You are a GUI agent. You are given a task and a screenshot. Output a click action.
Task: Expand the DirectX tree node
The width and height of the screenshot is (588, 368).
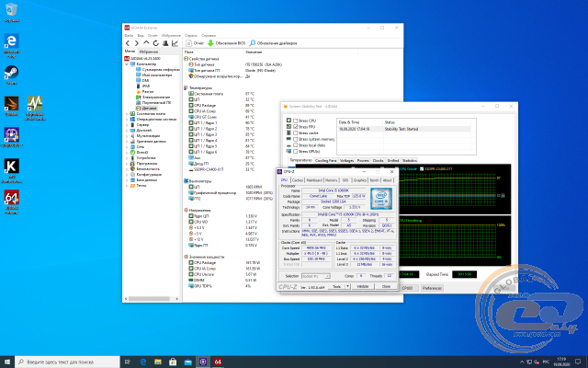127,153
